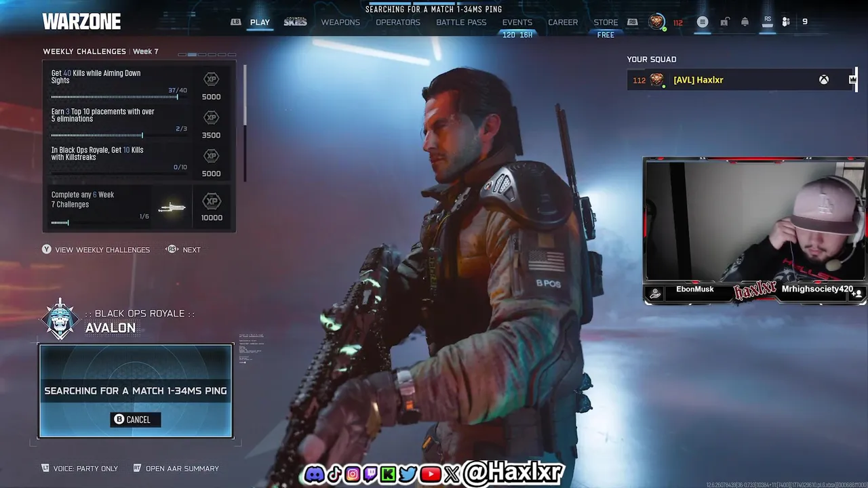Click the weekly challenges page indicator dots
The width and height of the screenshot is (868, 488).
pos(207,54)
